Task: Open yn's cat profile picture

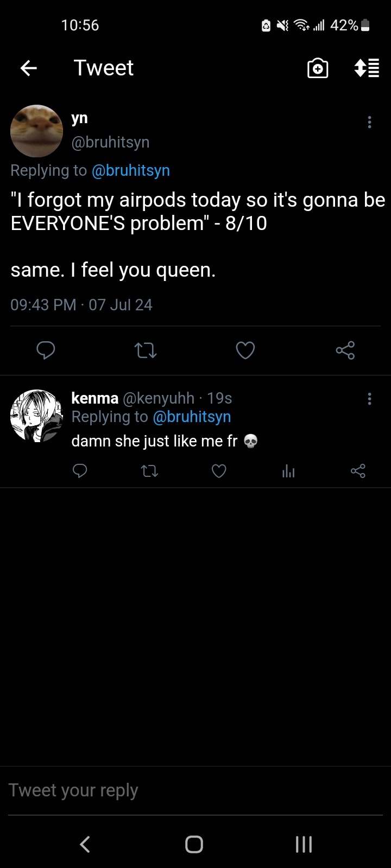Action: (x=36, y=131)
